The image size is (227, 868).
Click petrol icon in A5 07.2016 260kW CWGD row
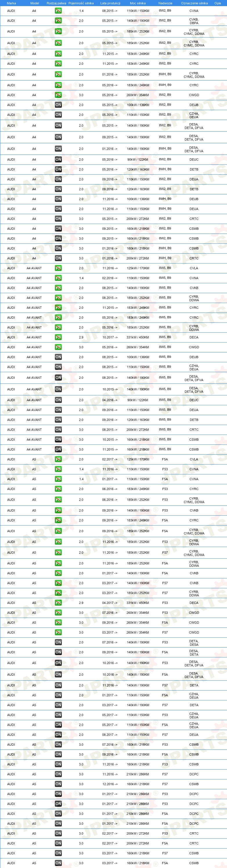pos(58,613)
